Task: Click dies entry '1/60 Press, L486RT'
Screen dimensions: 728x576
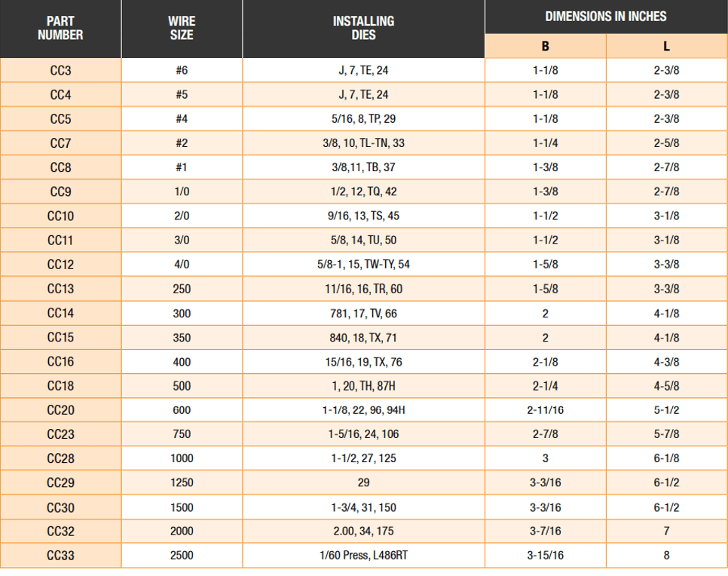Action: point(363,556)
